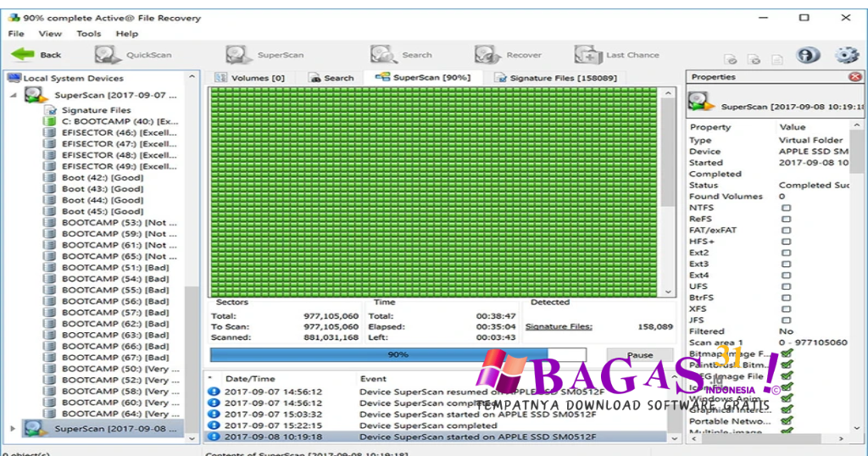Open the View menu
This screenshot has width=868, height=456.
50,34
